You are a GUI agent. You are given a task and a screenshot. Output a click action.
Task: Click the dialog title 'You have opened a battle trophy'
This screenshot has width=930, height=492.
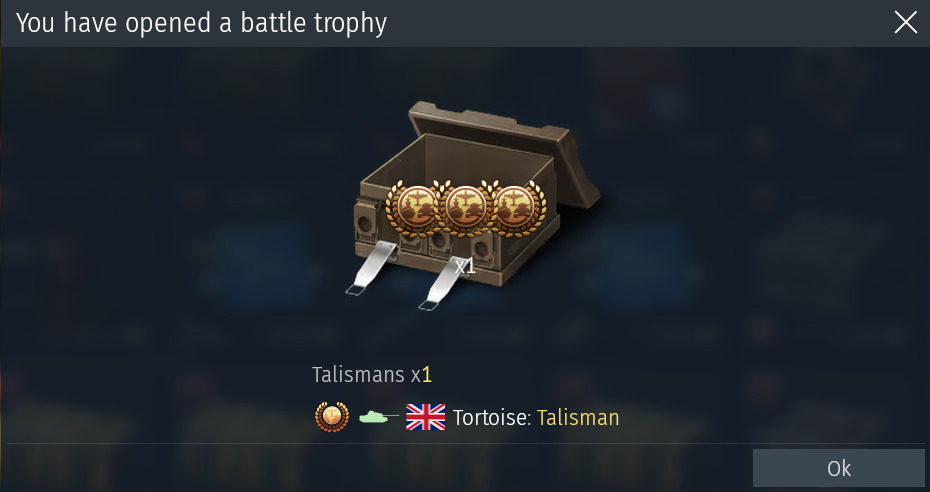[x=202, y=23]
